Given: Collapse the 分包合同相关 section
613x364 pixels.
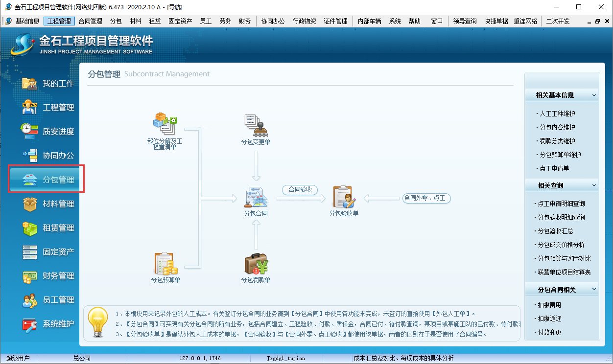Looking at the screenshot, I should click(594, 289).
